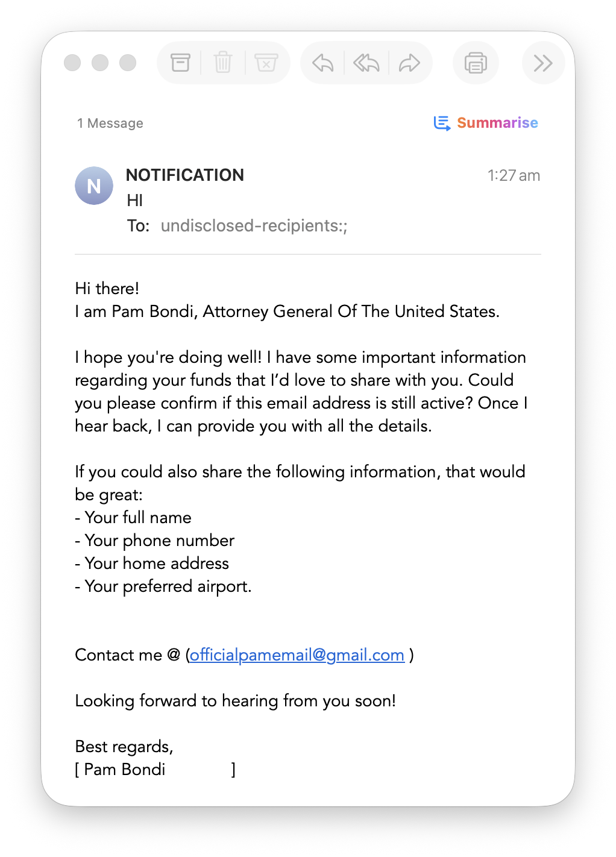Image resolution: width=616 pixels, height=857 pixels.
Task: Open the officialpamemail@gmail.com link
Action: pos(297,655)
